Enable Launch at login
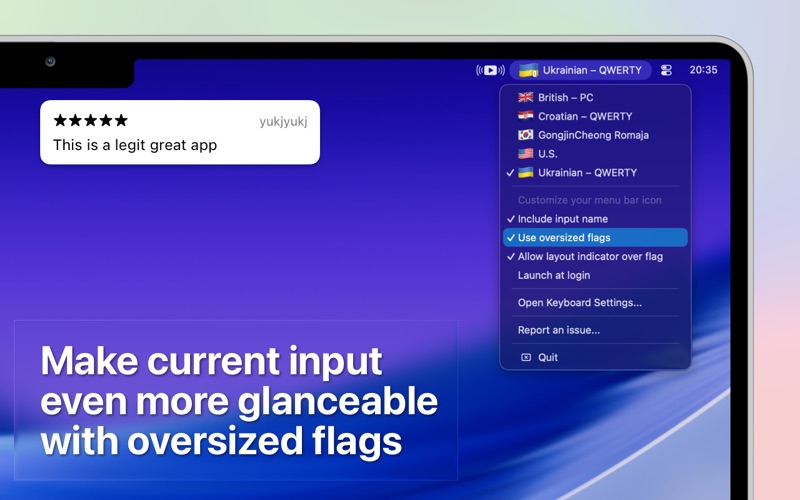The image size is (800, 500). pos(595,276)
